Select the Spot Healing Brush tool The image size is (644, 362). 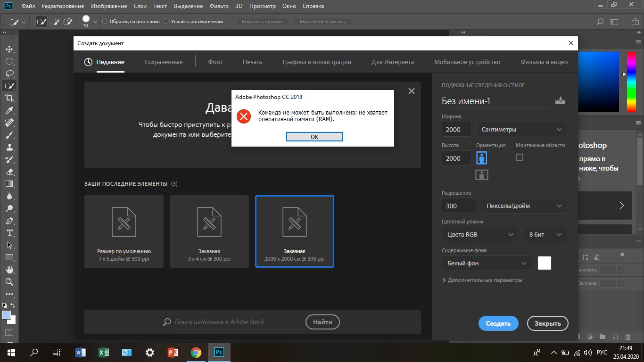coord(9,123)
